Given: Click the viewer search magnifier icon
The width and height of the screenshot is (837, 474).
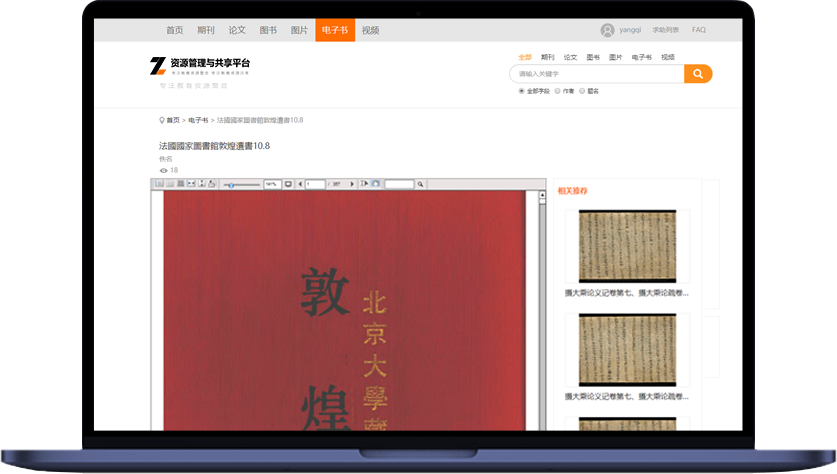Looking at the screenshot, I should [420, 184].
